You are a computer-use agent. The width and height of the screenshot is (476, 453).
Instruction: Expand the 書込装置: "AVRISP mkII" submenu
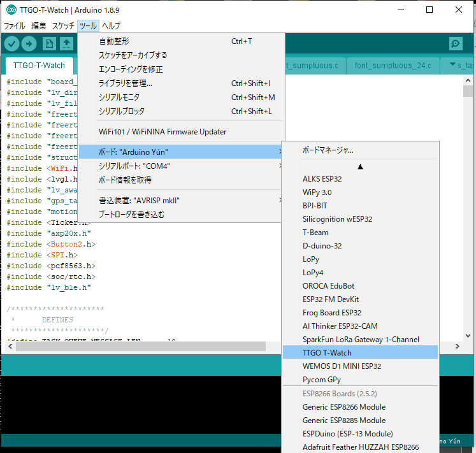click(x=180, y=201)
